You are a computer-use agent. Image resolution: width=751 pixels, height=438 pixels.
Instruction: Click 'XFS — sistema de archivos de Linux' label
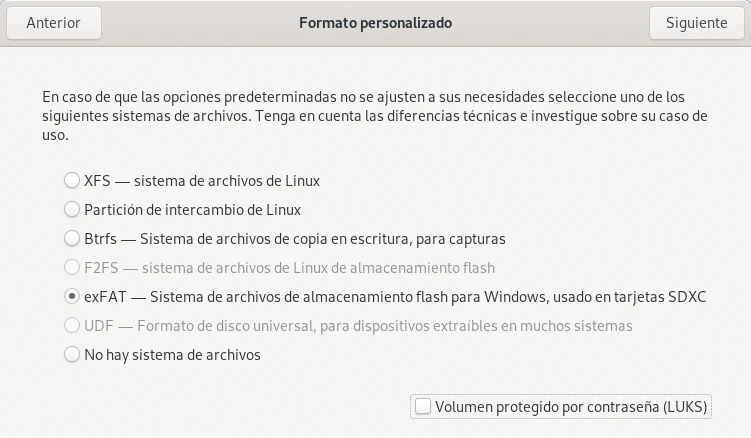[x=201, y=181]
